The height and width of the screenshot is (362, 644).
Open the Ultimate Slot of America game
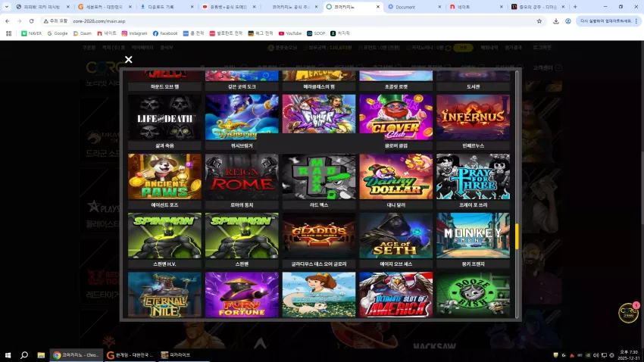396,295
